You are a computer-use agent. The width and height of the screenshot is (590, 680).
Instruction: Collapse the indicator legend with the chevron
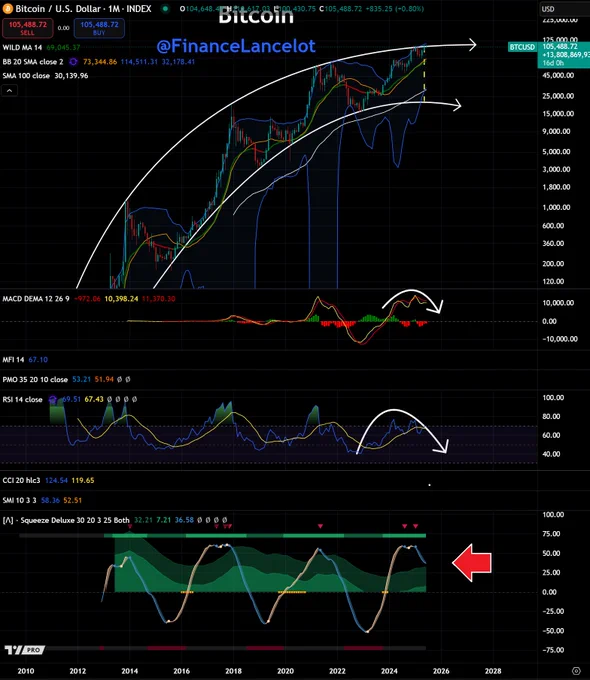[10, 90]
